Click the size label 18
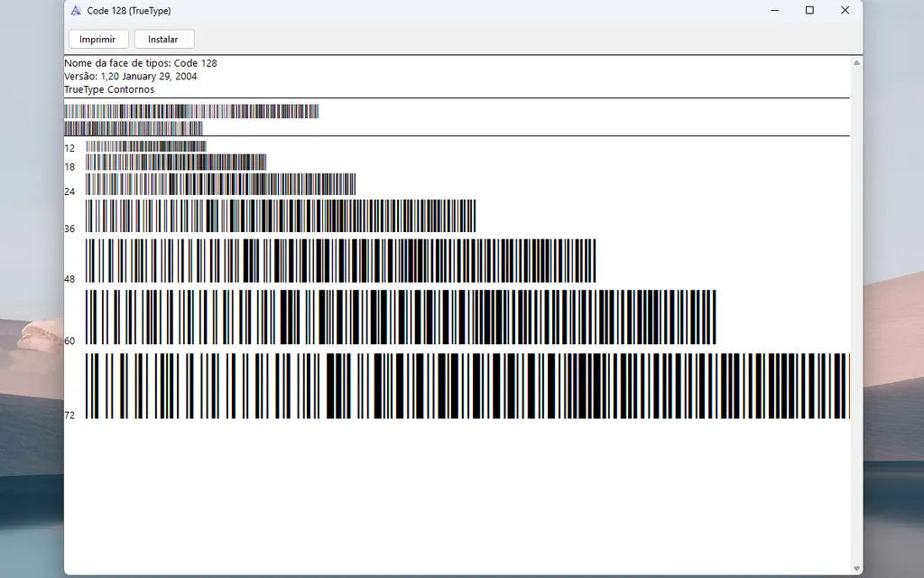The image size is (924, 578). (x=69, y=167)
